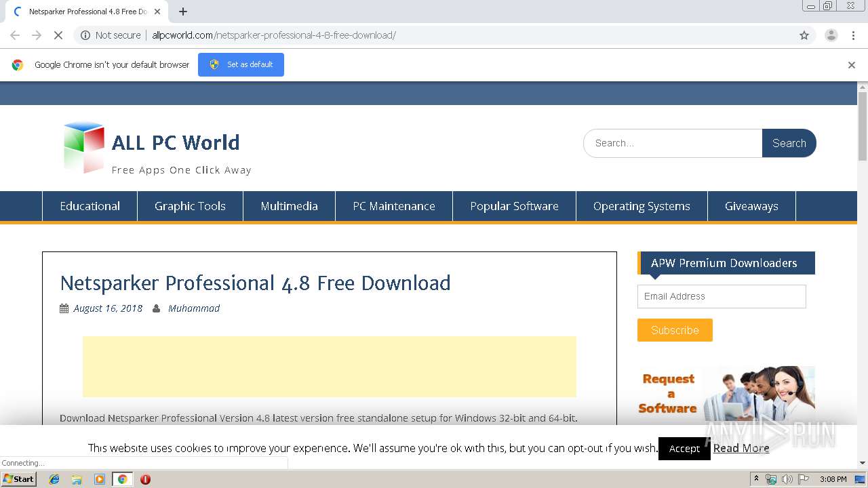
Task: Stop loading the page
Action: point(58,35)
